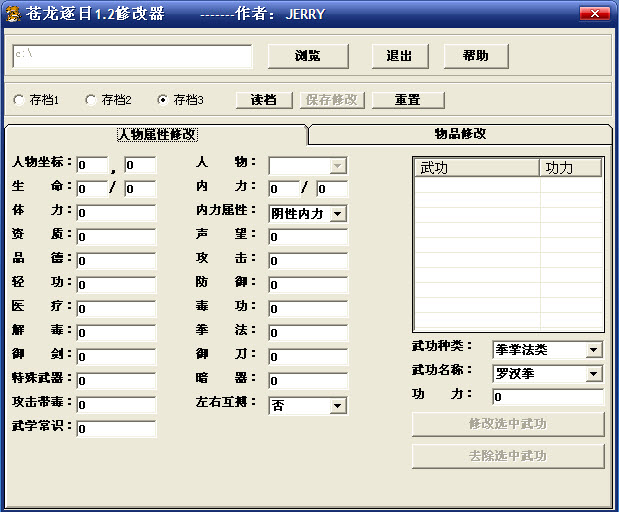This screenshot has height=512, width=619.
Task: Click the 功力 column header in list
Action: [570, 168]
